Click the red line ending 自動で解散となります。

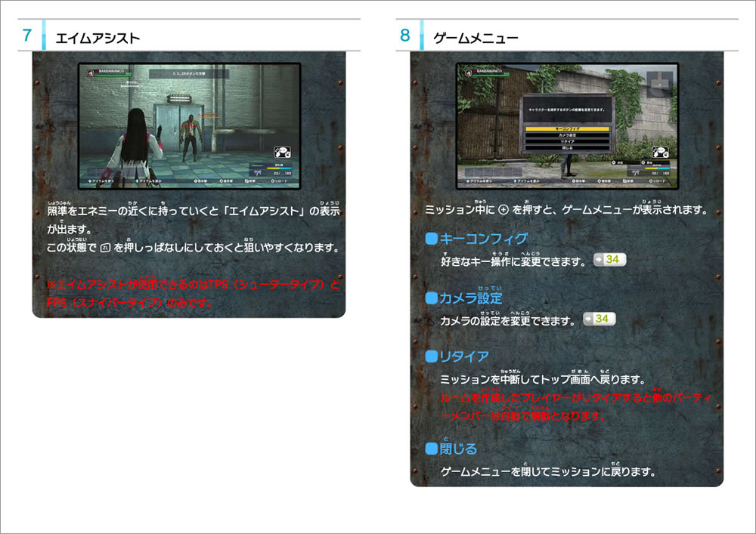(x=522, y=415)
